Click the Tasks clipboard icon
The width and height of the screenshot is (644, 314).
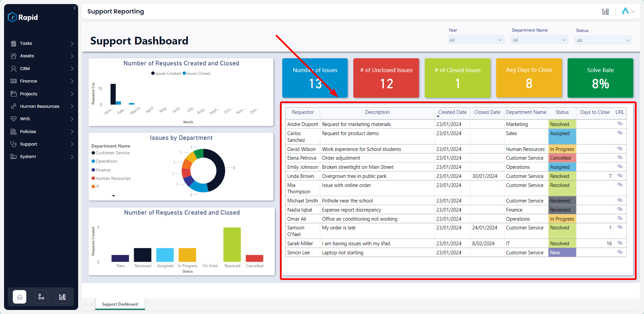[13, 43]
